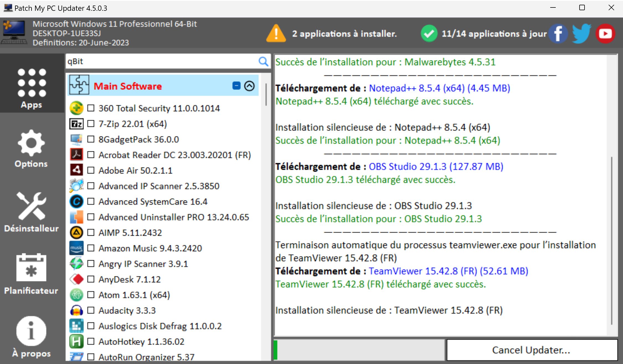Viewport: 623px width, 364px height.
Task: Check the AnyDesk 7.1.12 checkbox
Action: 91,279
